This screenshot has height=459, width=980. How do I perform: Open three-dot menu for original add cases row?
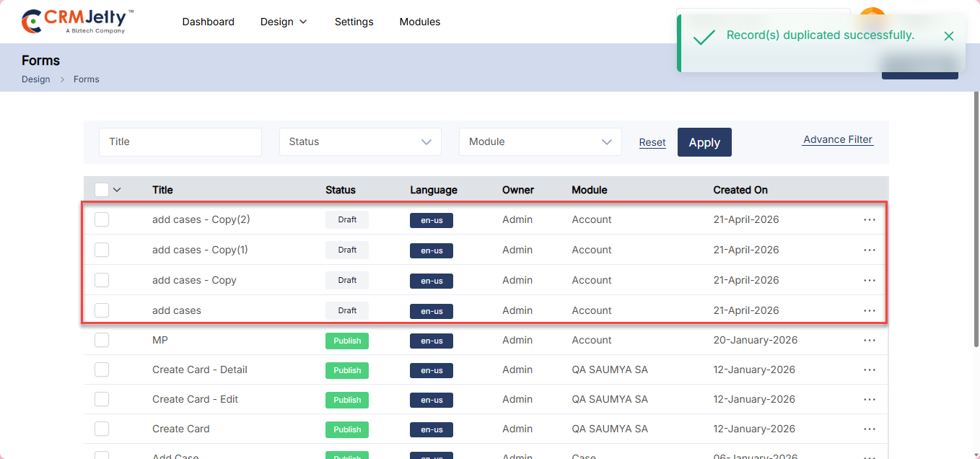[869, 310]
